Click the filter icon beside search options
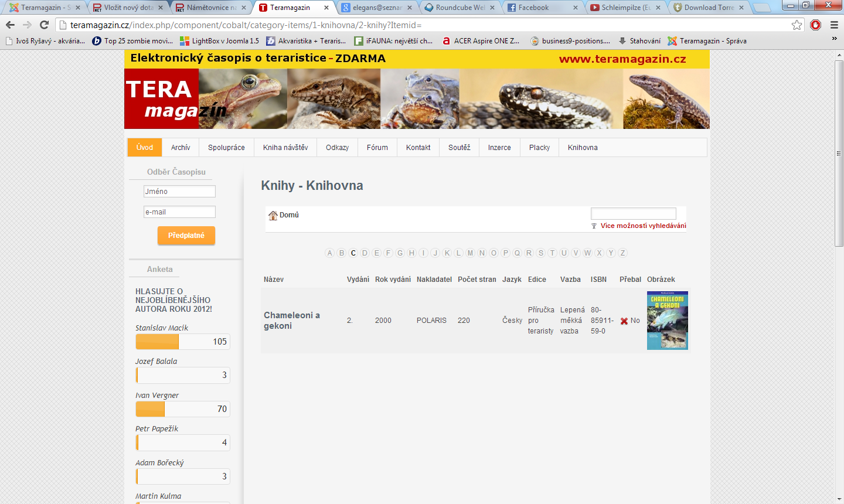844x504 pixels. pos(594,226)
